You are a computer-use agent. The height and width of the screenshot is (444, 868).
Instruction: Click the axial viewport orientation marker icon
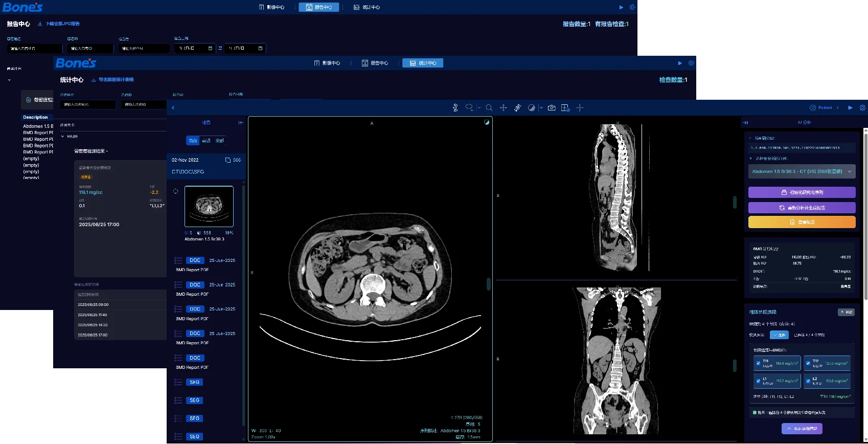[487, 122]
